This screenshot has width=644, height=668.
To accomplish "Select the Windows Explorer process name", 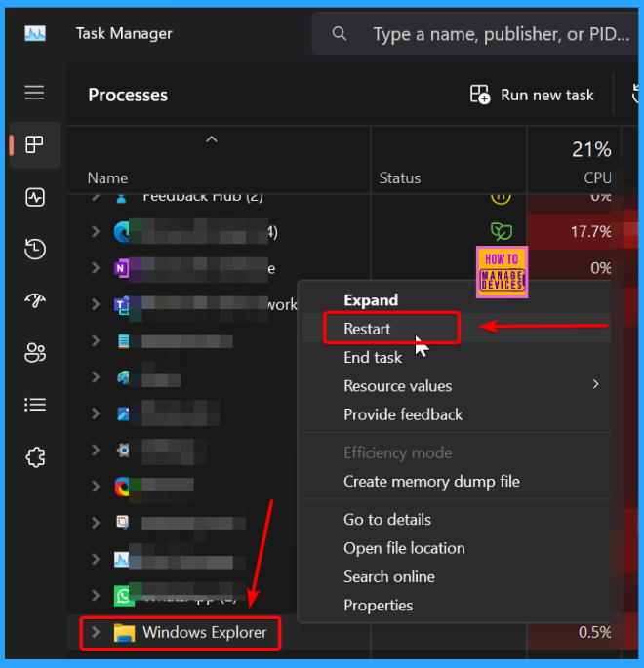I will [x=205, y=632].
